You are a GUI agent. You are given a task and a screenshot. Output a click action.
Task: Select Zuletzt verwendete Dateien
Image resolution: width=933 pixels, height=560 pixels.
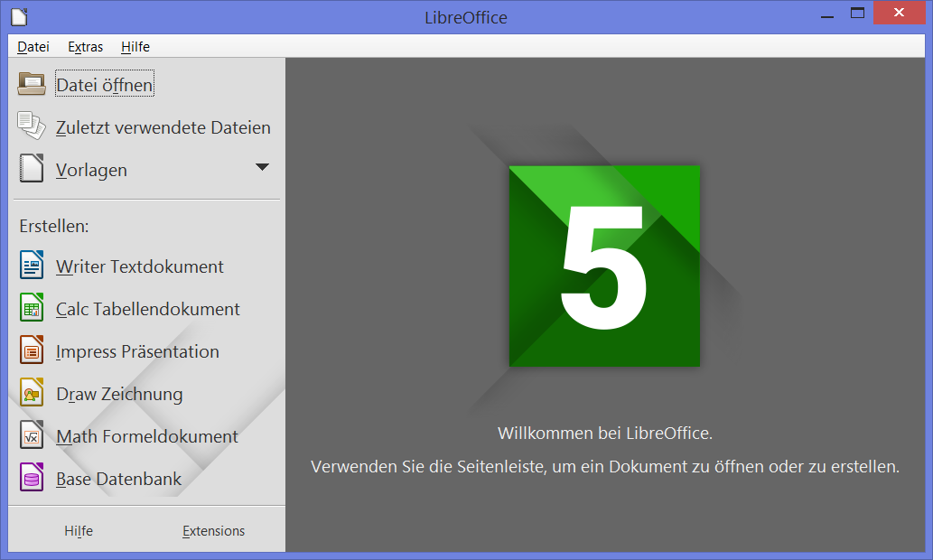click(x=163, y=128)
